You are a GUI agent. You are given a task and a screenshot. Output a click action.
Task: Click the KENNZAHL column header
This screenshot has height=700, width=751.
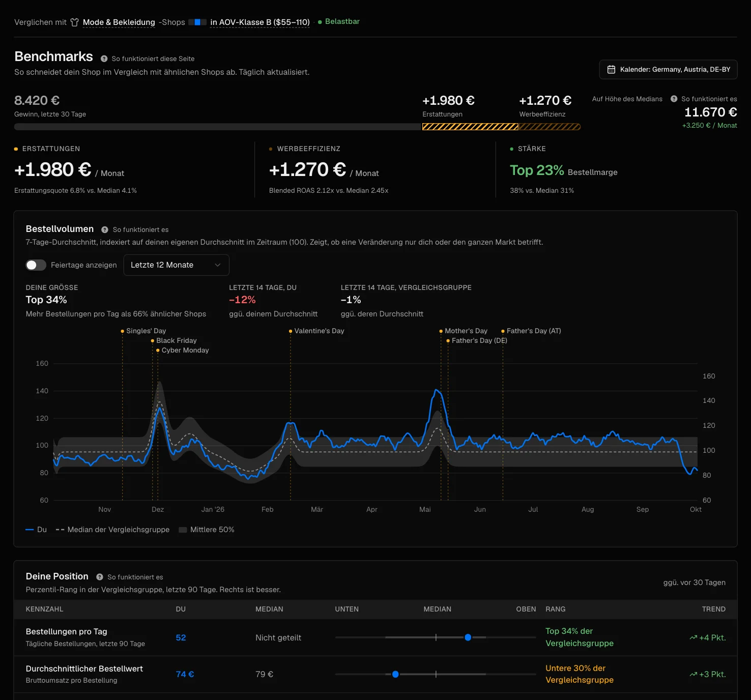[x=45, y=609]
